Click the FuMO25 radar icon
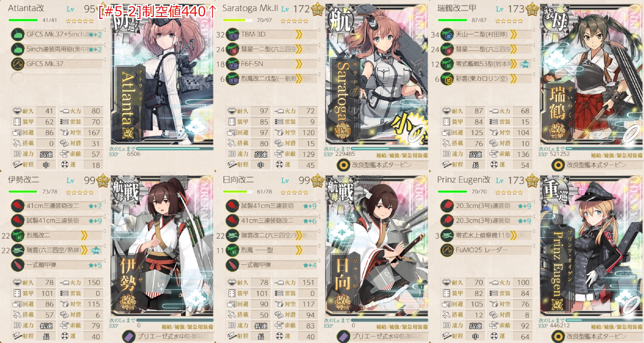644x343 pixels. tap(447, 250)
